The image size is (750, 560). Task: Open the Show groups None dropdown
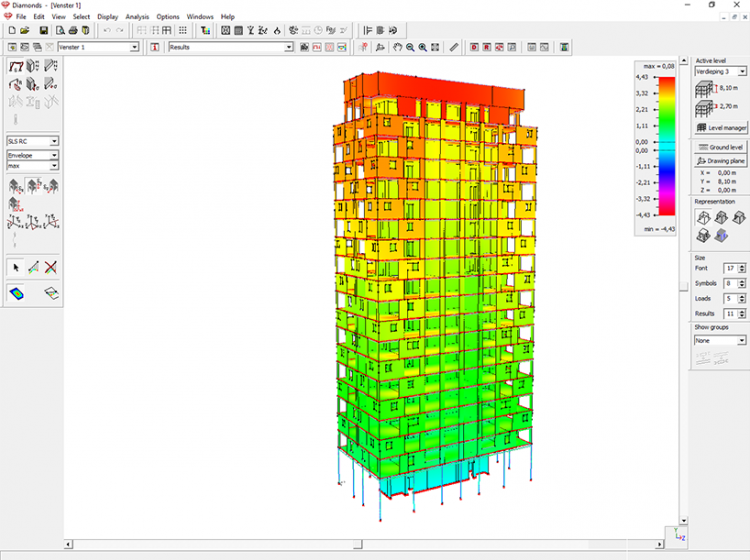741,340
